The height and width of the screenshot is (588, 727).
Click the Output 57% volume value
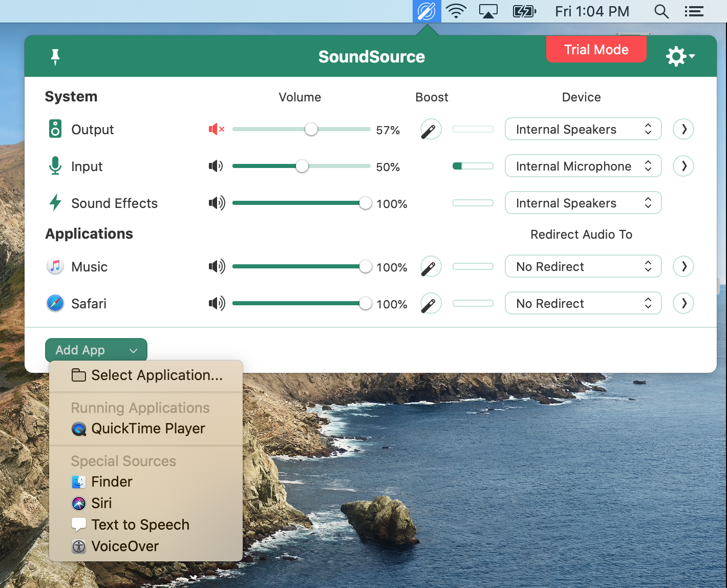click(x=388, y=130)
